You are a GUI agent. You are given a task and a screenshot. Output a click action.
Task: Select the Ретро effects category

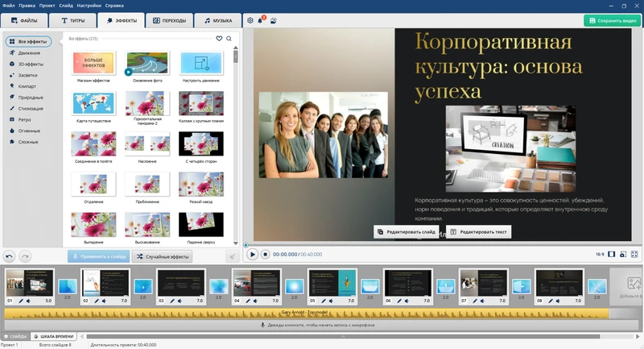(24, 119)
